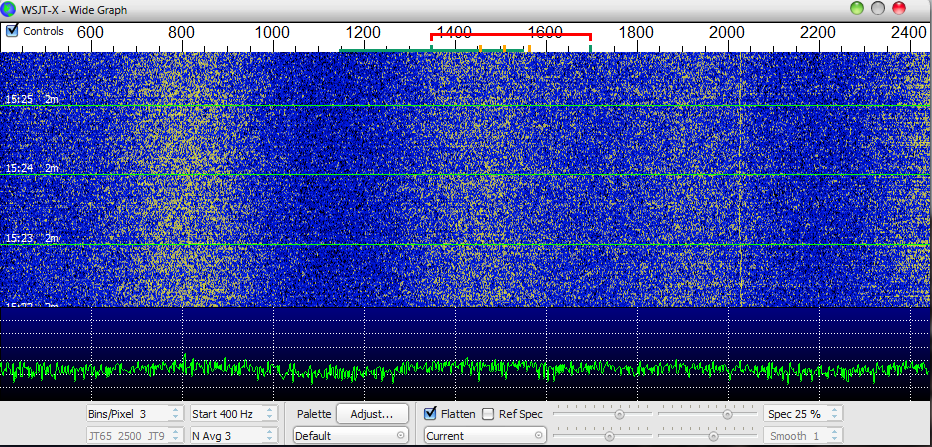Click the Spec 25 % spin box
Image resolution: width=932 pixels, height=447 pixels.
pos(802,414)
